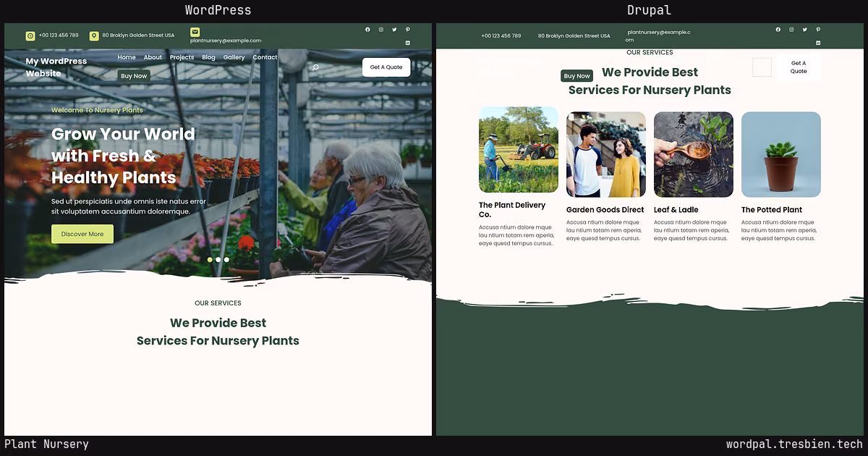Open The Plant Delivery Co. service title
868x456 pixels.
click(x=512, y=210)
